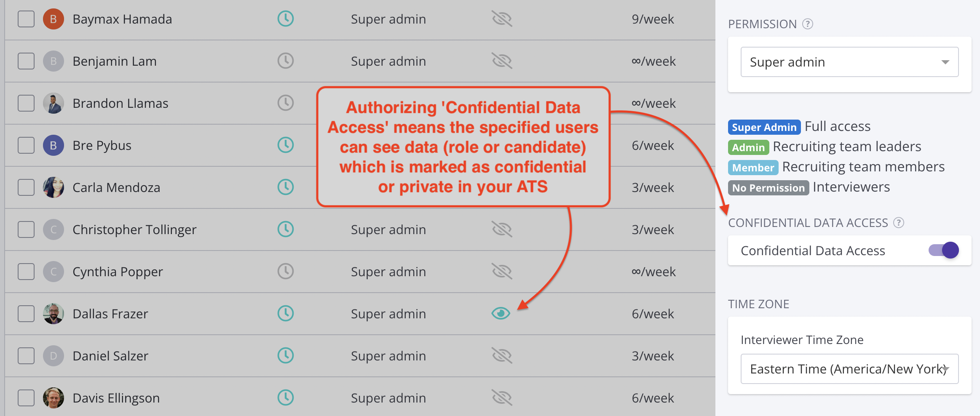Click the clock icon next to Brandon Llamas

pyautogui.click(x=286, y=103)
